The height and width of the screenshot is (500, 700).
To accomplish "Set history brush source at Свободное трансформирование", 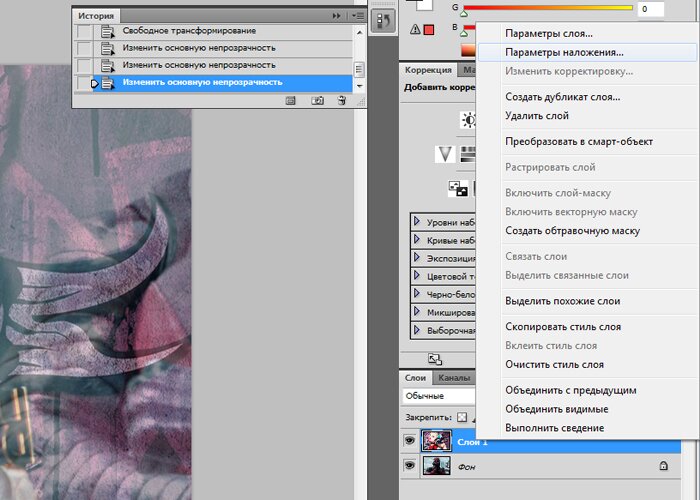I will pyautogui.click(x=85, y=32).
